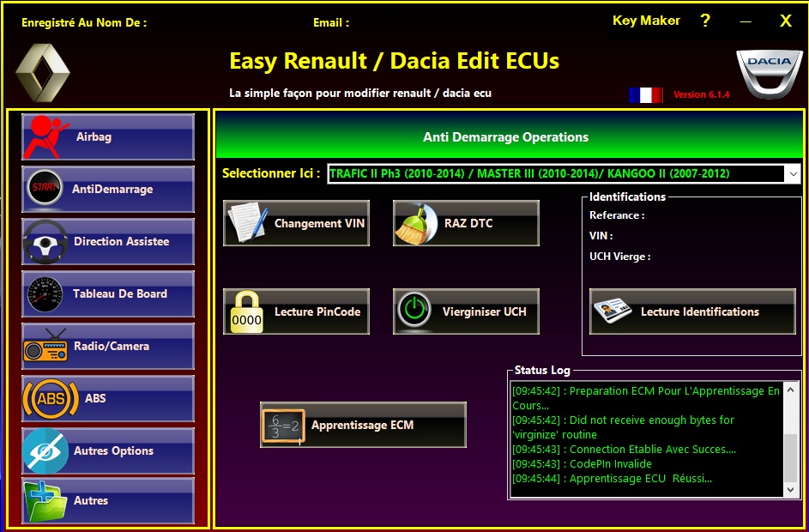Close the application with the X
The height and width of the screenshot is (532, 809).
coord(785,21)
